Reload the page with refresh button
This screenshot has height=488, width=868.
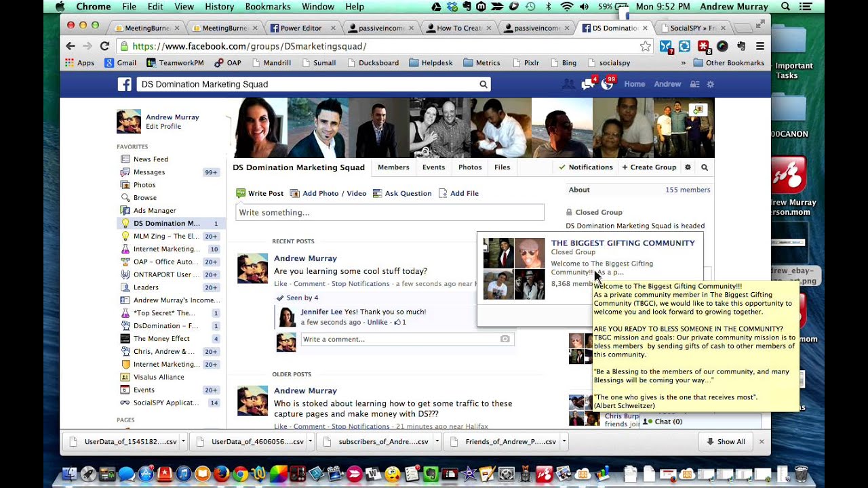104,46
